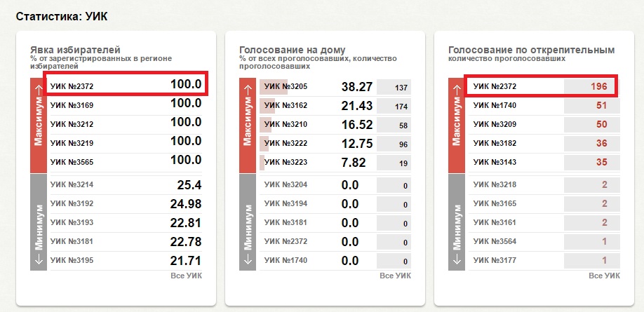The width and height of the screenshot is (644, 312).
Task: Click the Минимум bar in Голосование на дому panel
Action: pyautogui.click(x=247, y=221)
